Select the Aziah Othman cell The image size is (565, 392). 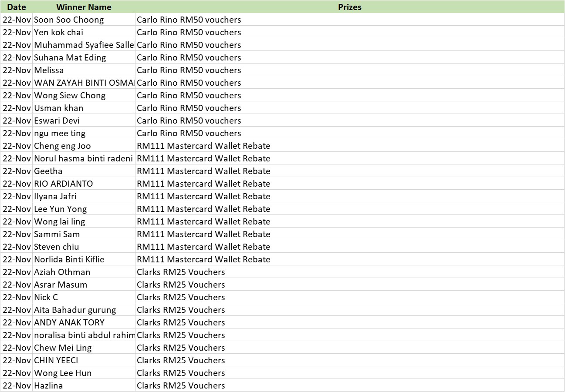coord(62,272)
